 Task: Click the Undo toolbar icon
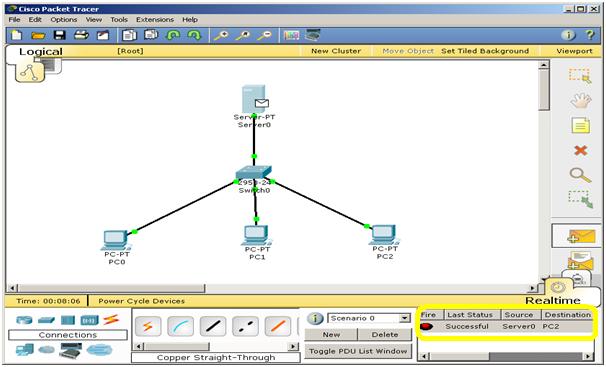pos(173,36)
